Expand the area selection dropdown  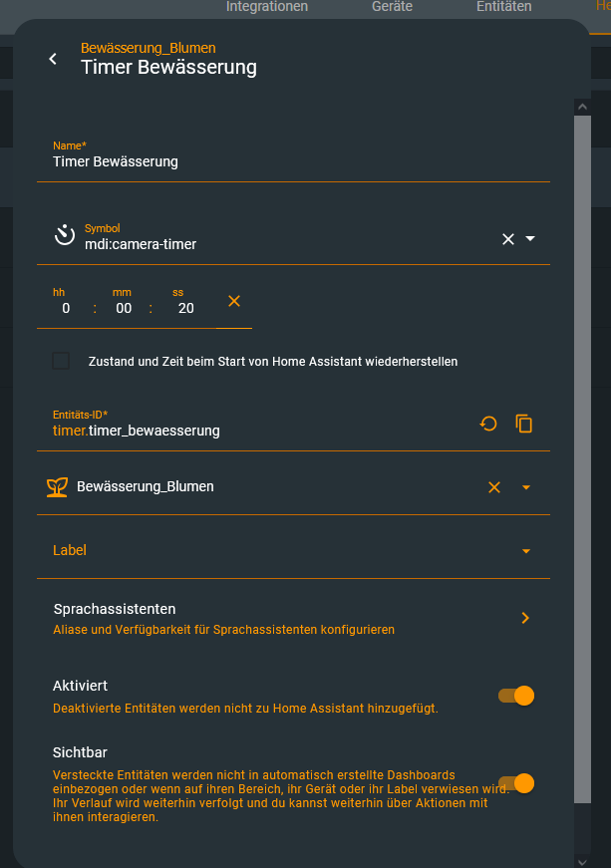coord(526,487)
